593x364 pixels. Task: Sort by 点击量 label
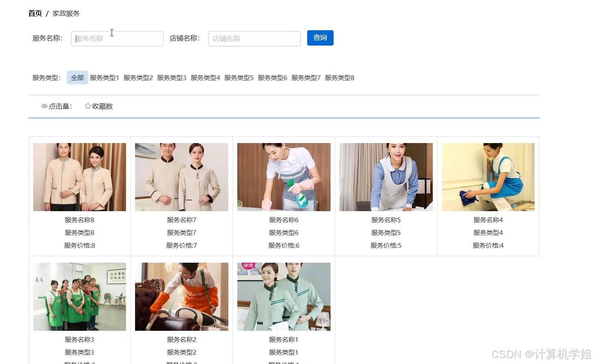(x=60, y=106)
